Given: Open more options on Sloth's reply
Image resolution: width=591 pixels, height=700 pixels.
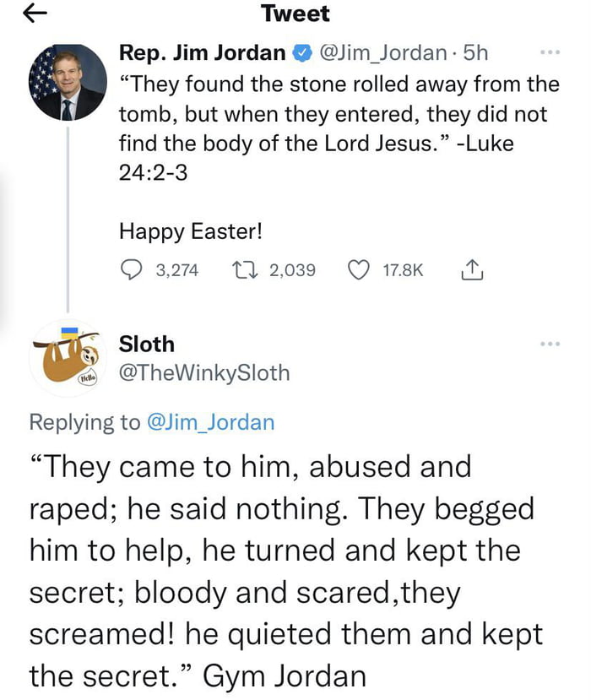Looking at the screenshot, I should coord(550,344).
